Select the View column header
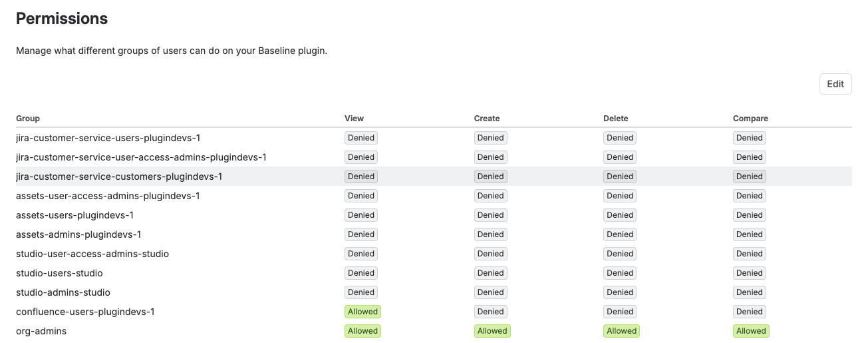The height and width of the screenshot is (343, 868). coord(354,119)
